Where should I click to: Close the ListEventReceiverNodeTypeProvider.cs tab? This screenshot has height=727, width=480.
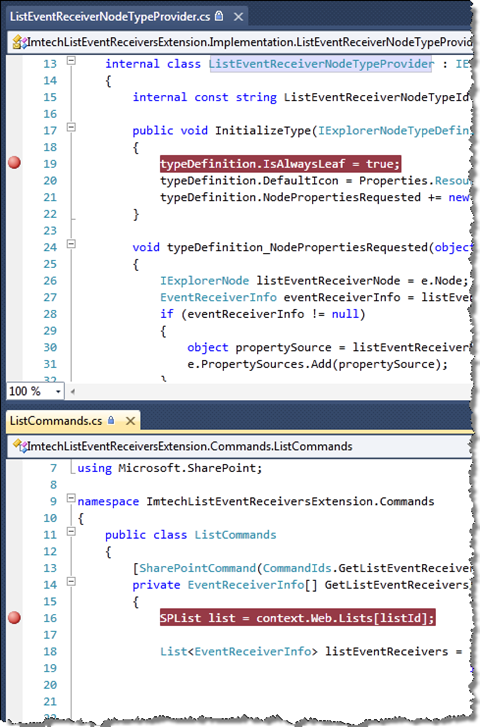tap(238, 17)
